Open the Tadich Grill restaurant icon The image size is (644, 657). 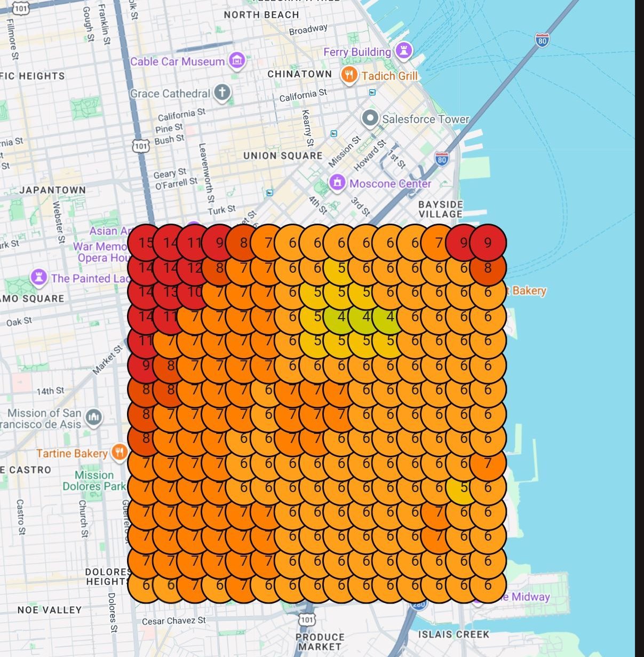pos(349,75)
